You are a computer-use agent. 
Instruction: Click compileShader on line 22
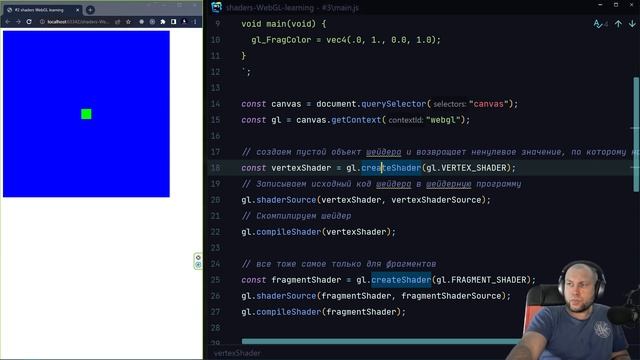pos(289,232)
